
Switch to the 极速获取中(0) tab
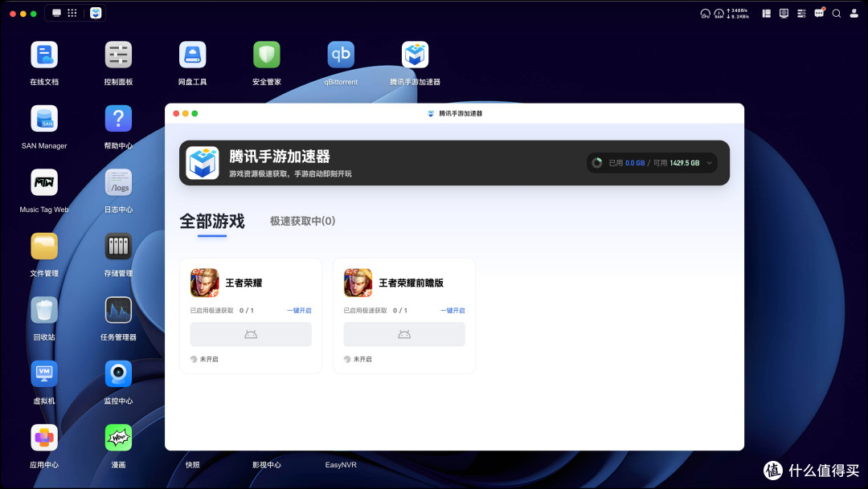(302, 222)
